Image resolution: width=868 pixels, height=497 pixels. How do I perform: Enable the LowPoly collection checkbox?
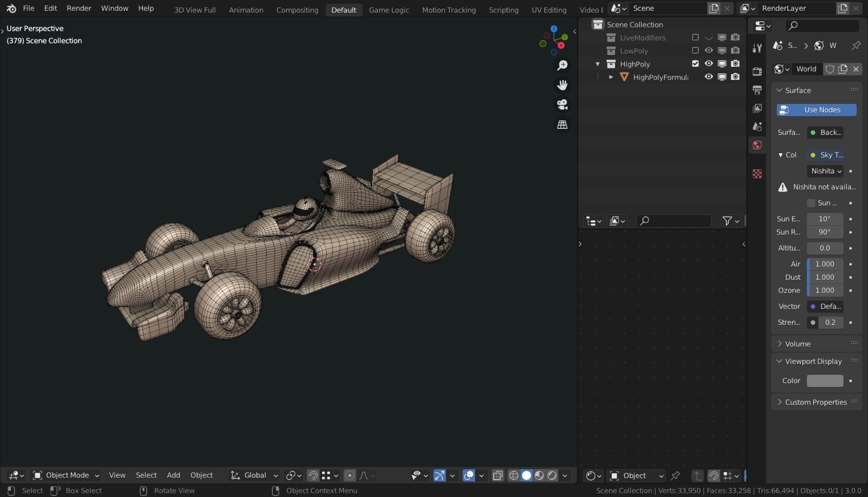pyautogui.click(x=695, y=51)
